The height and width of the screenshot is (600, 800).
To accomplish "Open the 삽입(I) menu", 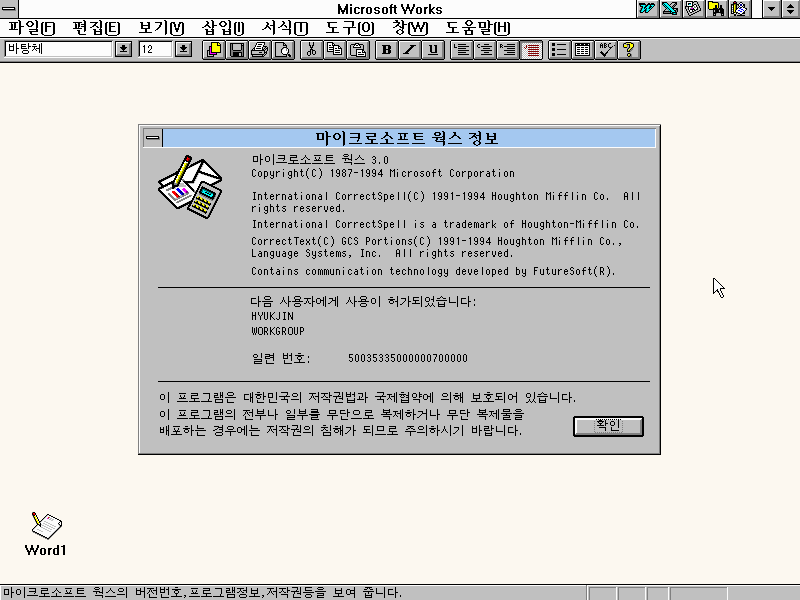I will 223,28.
